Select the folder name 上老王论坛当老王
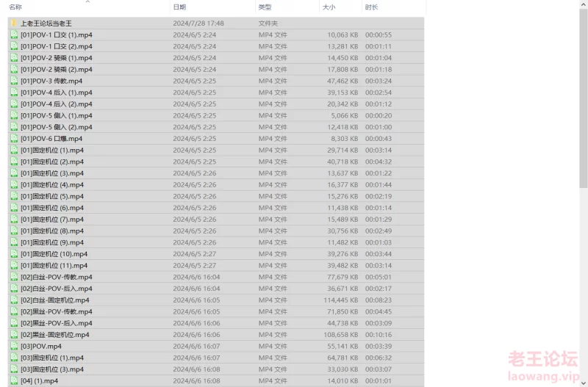Image resolution: width=588 pixels, height=387 pixels. (46, 23)
